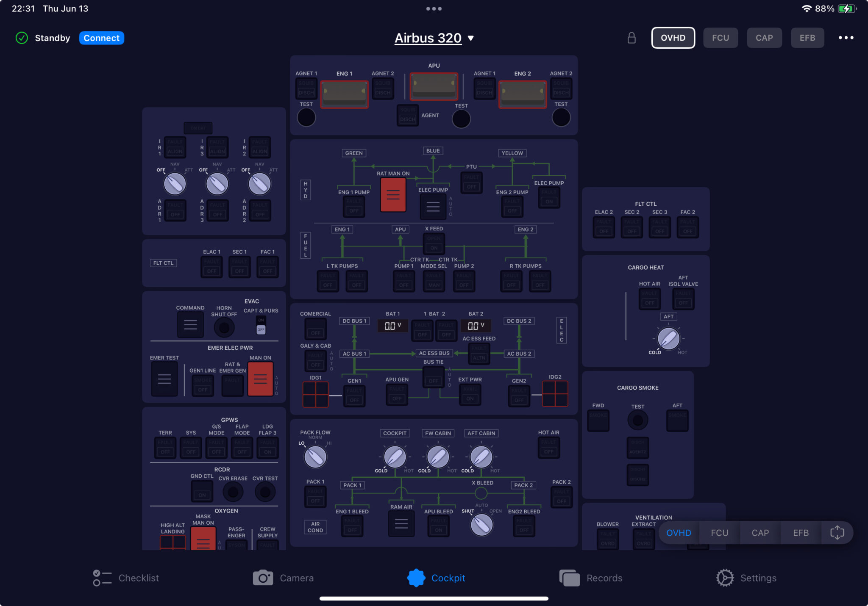
Task: Open the three-dot more options menu
Action: [846, 38]
